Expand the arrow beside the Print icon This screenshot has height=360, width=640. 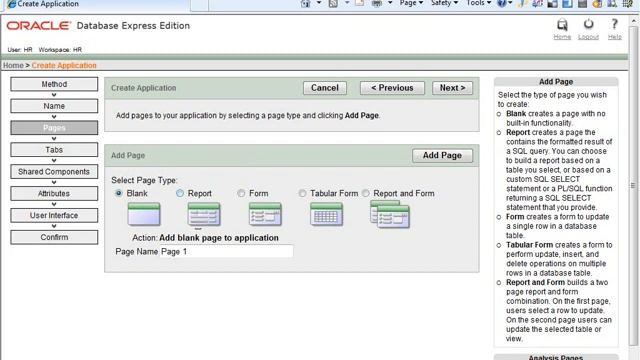390,3
